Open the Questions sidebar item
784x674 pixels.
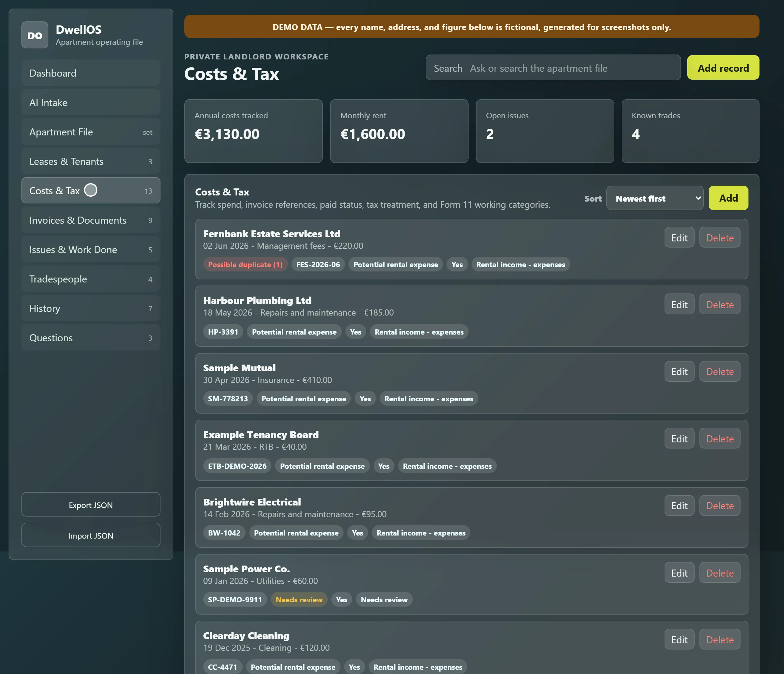[91, 338]
